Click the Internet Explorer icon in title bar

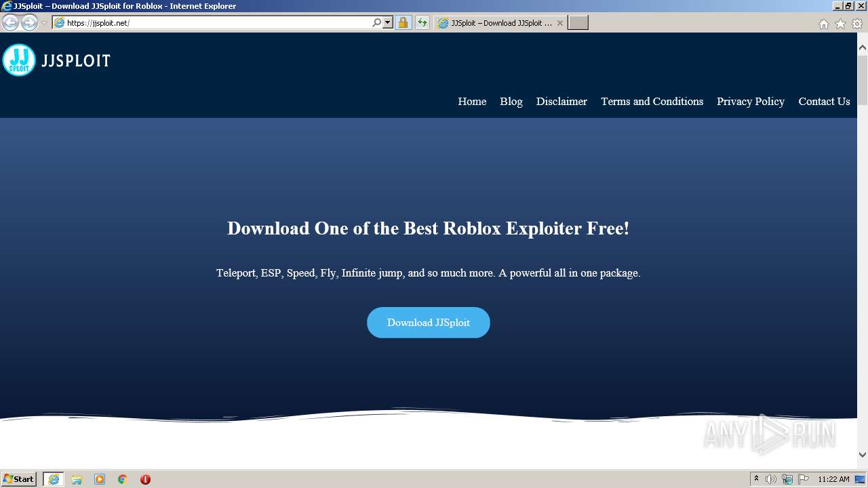7,6
